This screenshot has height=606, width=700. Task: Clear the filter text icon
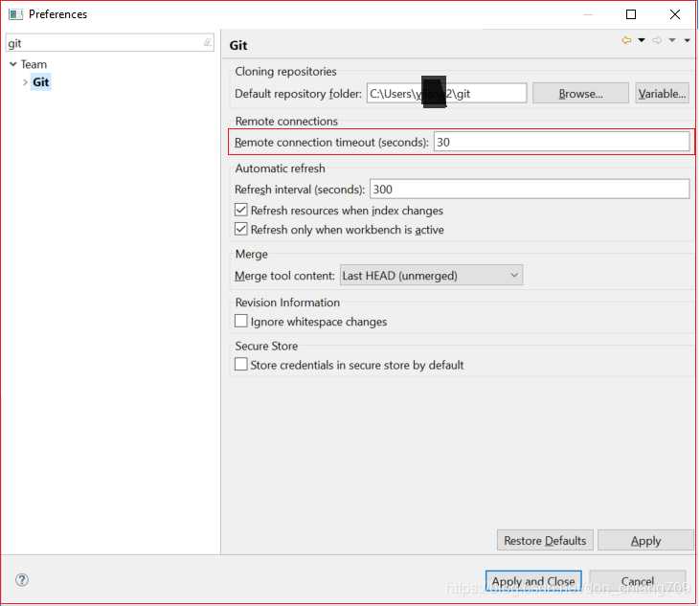click(207, 43)
